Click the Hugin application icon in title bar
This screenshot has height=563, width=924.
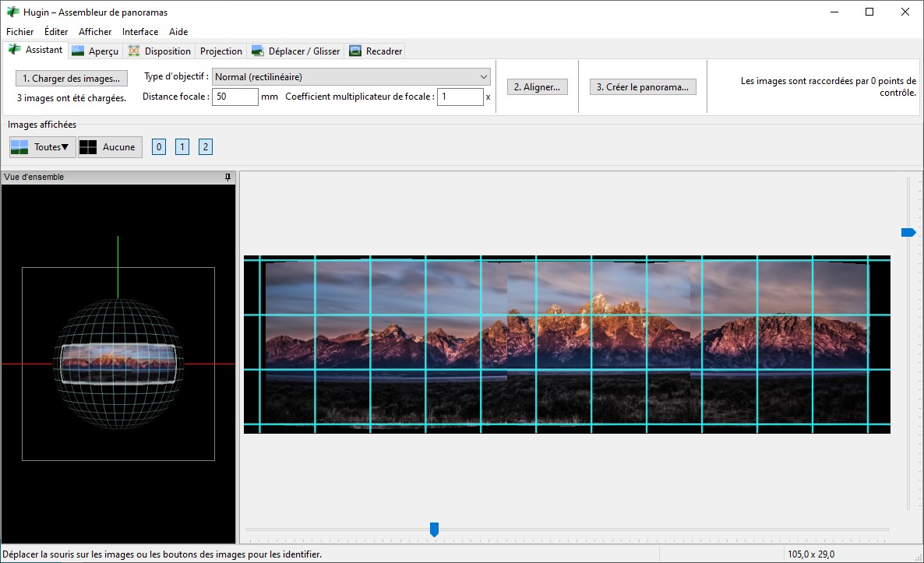click(11, 12)
